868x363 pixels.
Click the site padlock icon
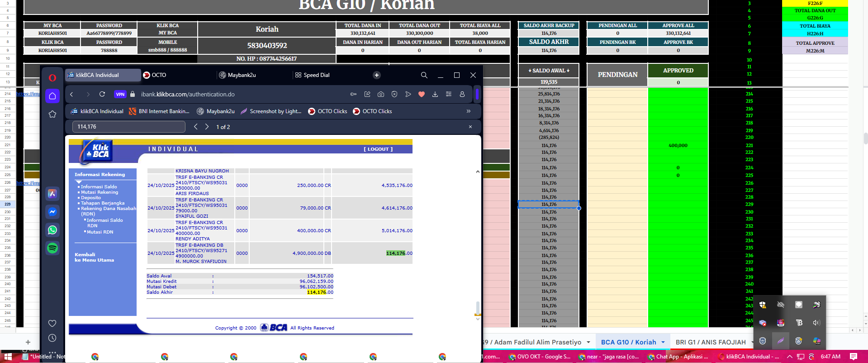pyautogui.click(x=133, y=94)
